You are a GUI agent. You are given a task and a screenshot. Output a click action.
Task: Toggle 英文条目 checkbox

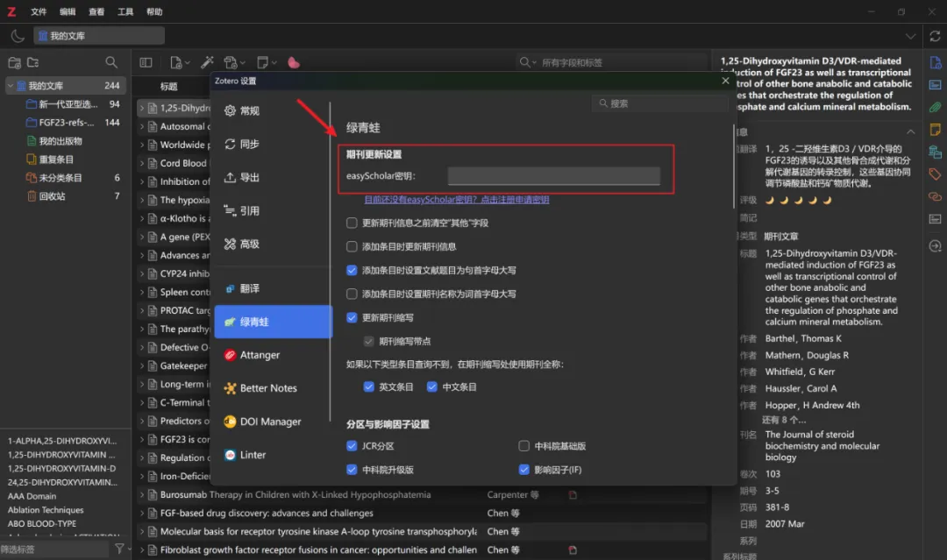[368, 386]
